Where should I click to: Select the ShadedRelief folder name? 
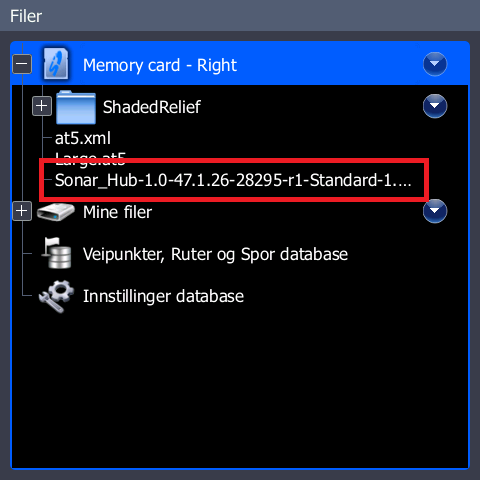[152, 107]
